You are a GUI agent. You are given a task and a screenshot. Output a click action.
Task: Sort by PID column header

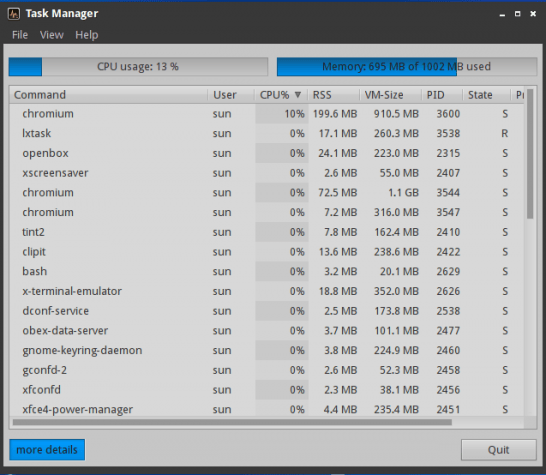pyautogui.click(x=442, y=95)
